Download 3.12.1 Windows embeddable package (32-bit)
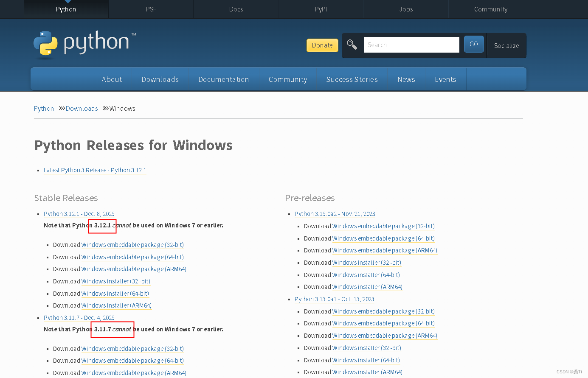 point(132,245)
